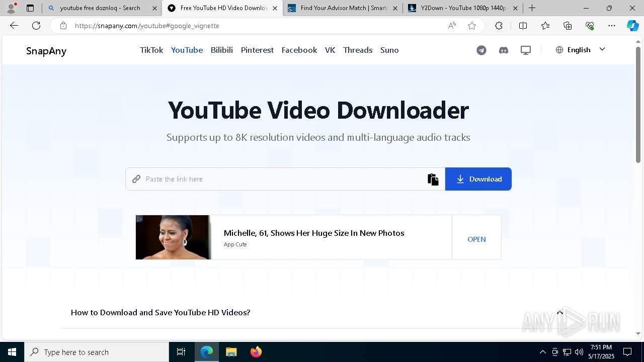Open the Collections icon
The image size is (644, 362).
pos(568,26)
